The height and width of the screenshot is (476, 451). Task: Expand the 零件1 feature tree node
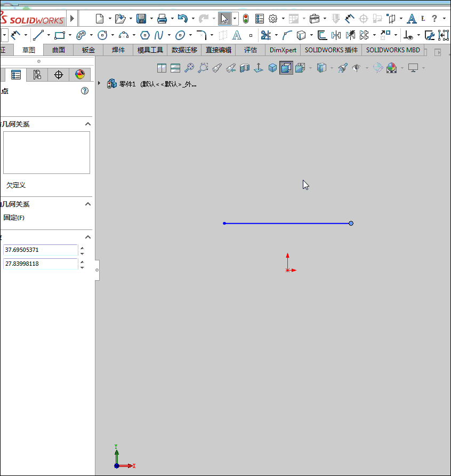(x=99, y=83)
